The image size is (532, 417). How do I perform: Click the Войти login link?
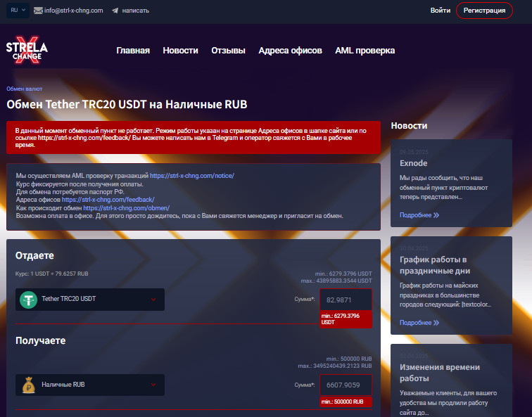[441, 11]
